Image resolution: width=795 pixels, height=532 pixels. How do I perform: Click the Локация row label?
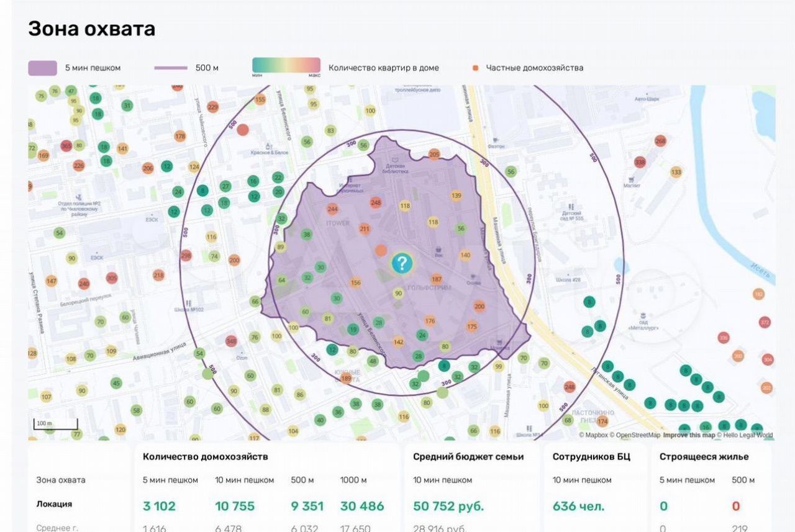tap(54, 504)
